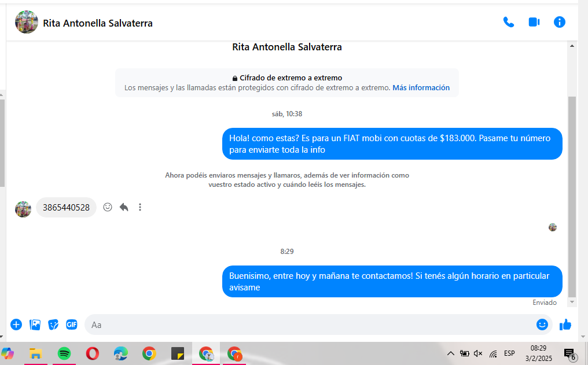Choose a GIF with the GIF icon
Screen dimensions: 588x365
click(72, 325)
